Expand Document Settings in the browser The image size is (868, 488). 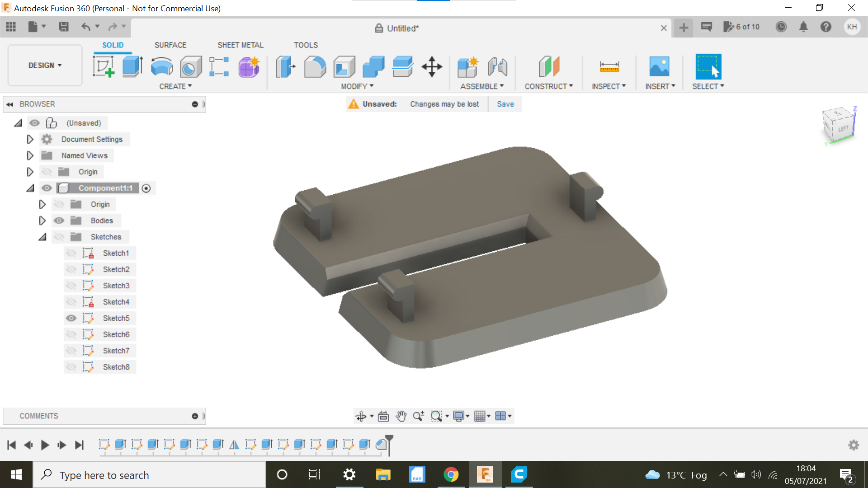[x=30, y=139]
